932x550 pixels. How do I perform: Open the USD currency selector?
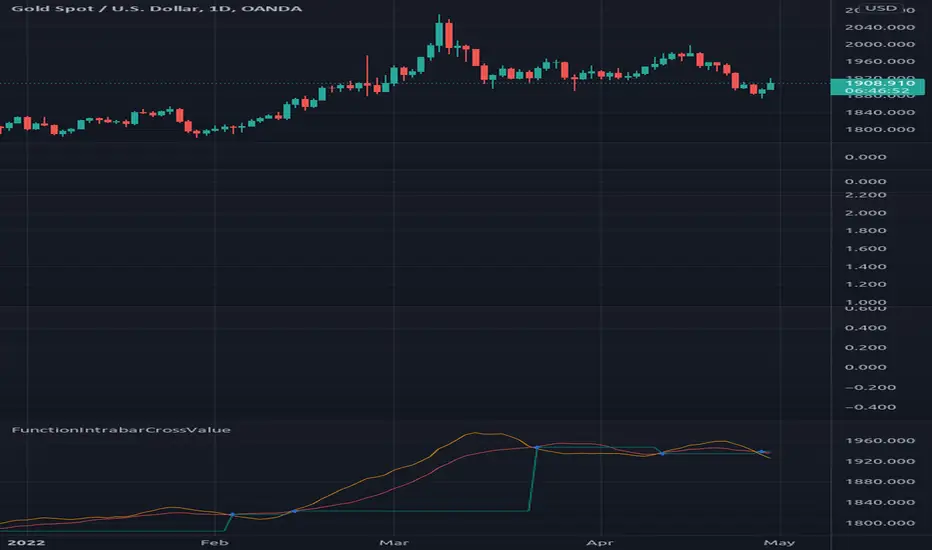click(881, 8)
